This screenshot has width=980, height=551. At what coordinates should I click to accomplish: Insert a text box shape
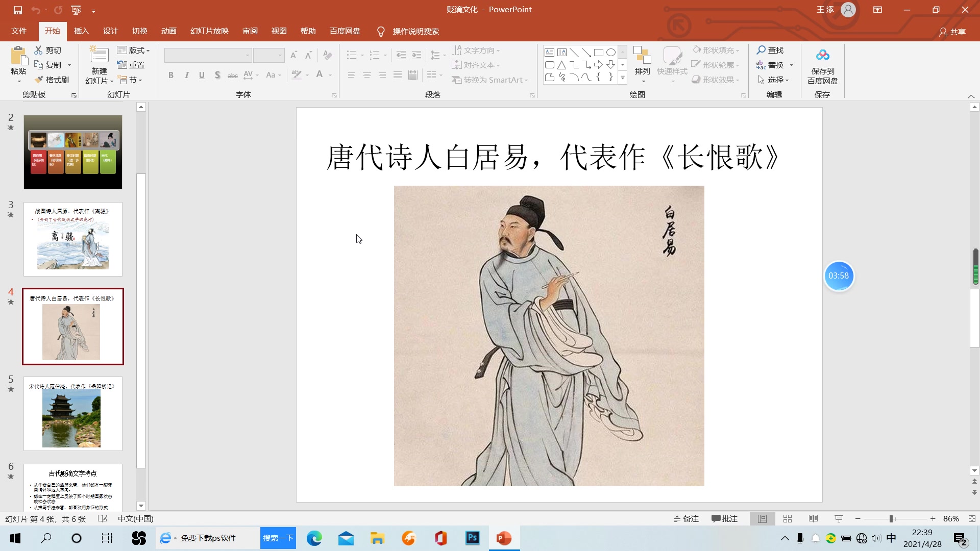pos(550,52)
